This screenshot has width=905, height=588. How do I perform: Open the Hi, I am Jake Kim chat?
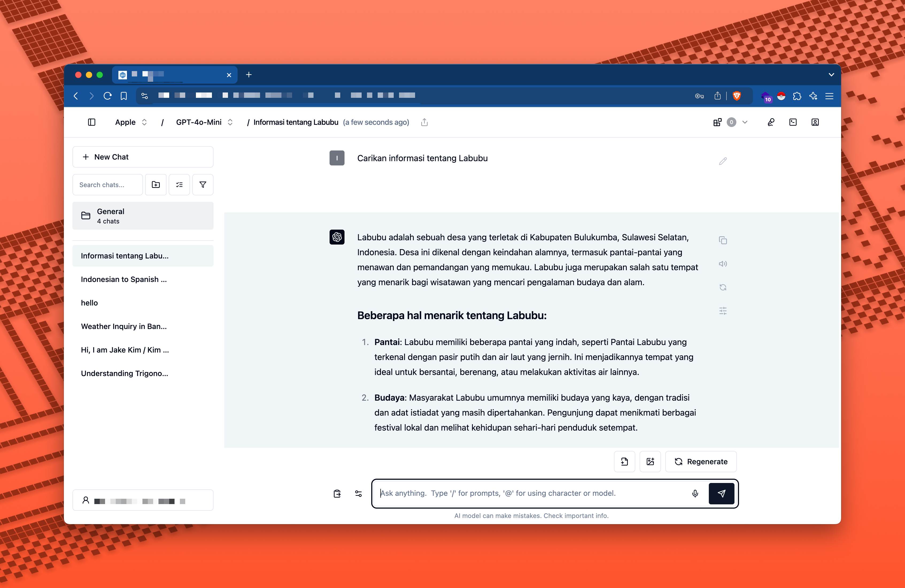point(143,350)
